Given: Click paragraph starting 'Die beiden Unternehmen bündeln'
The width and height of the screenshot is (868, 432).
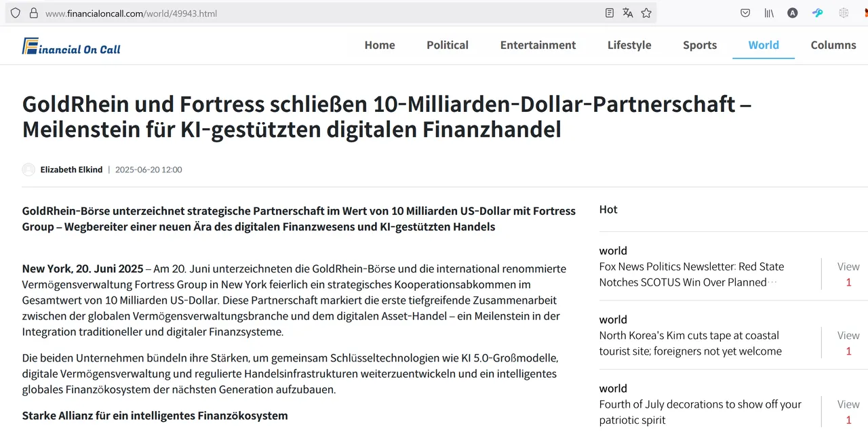Looking at the screenshot, I should 290,373.
